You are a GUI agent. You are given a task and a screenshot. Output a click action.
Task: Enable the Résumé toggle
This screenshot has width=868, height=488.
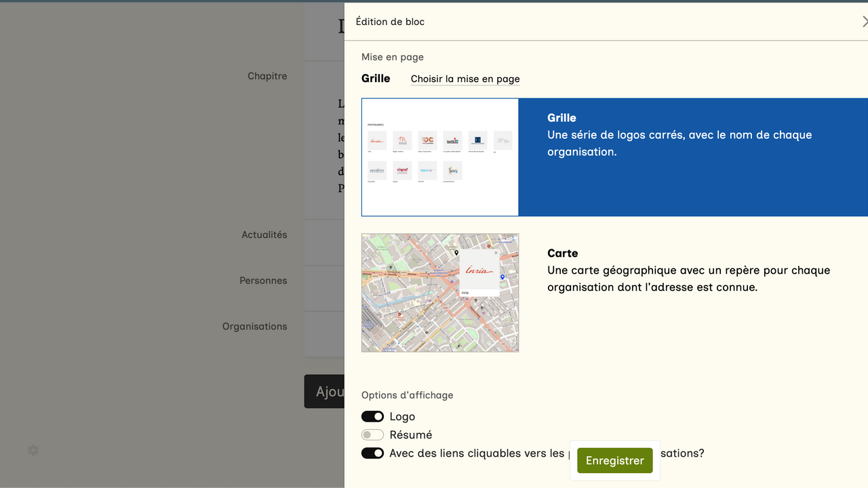point(372,434)
